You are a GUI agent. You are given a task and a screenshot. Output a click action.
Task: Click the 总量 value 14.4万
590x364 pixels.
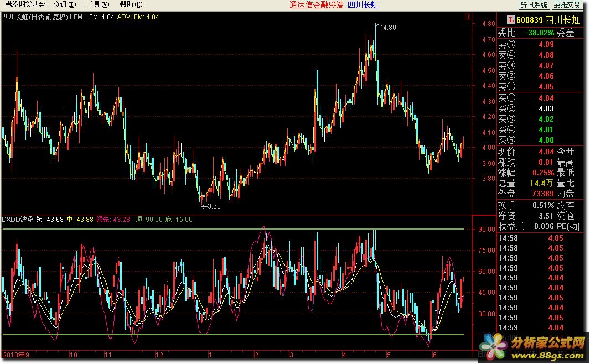coord(541,184)
